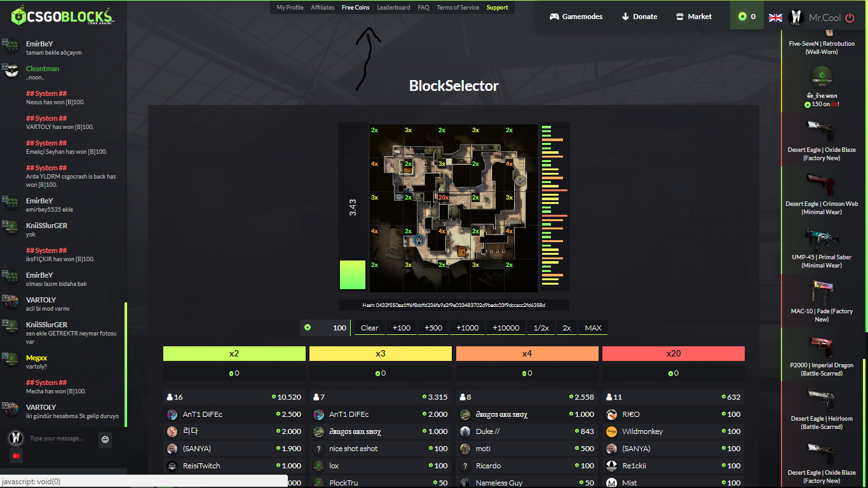This screenshot has height=488, width=868.
Task: Click the CSGOBlocks logo
Action: [x=62, y=16]
